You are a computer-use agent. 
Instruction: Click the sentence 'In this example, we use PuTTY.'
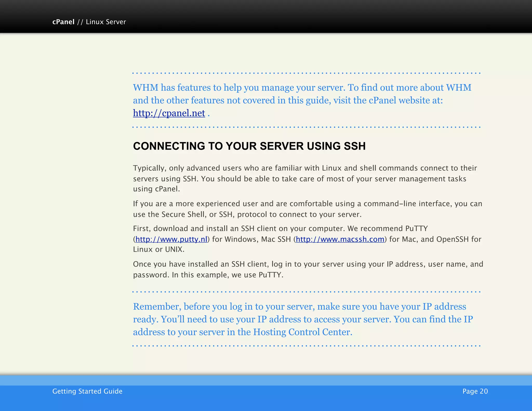(228, 275)
